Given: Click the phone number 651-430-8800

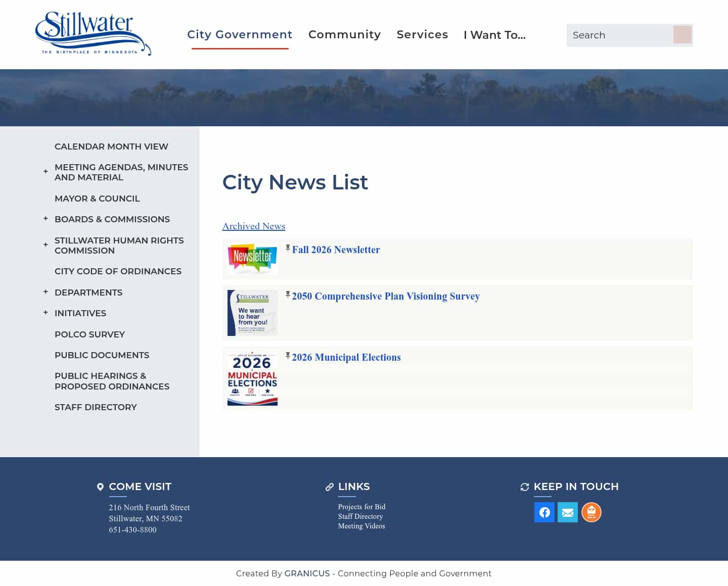Looking at the screenshot, I should [132, 529].
